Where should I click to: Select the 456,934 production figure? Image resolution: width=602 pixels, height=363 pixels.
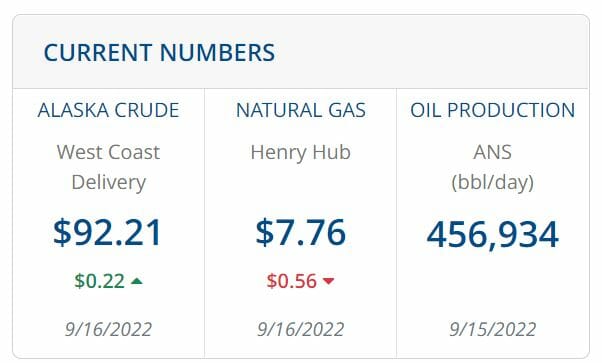[x=493, y=234]
